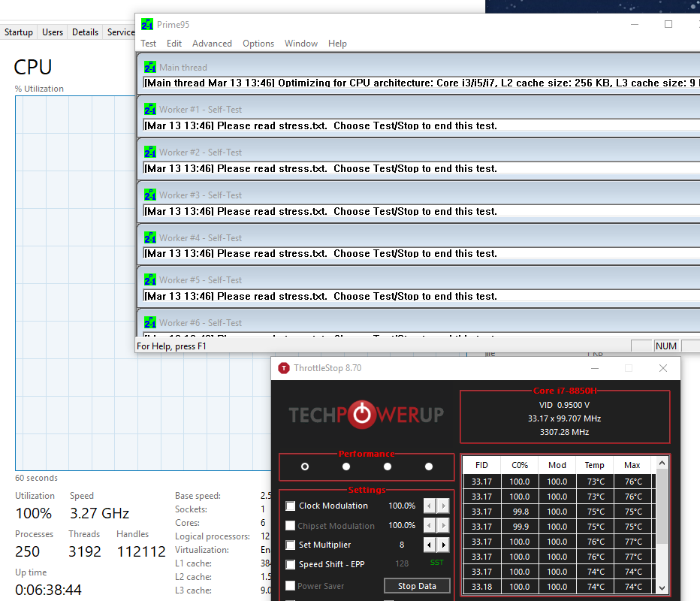Click the FID column header
The width and height of the screenshot is (700, 601).
tap(481, 465)
